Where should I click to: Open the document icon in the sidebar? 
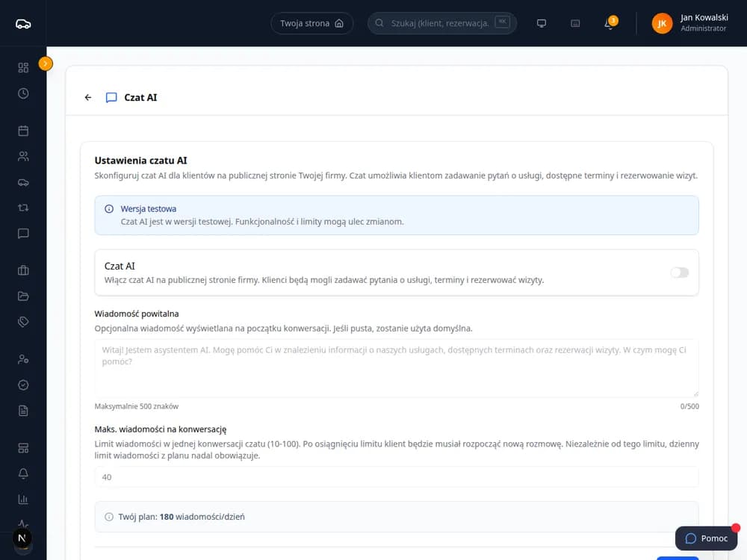pyautogui.click(x=23, y=411)
